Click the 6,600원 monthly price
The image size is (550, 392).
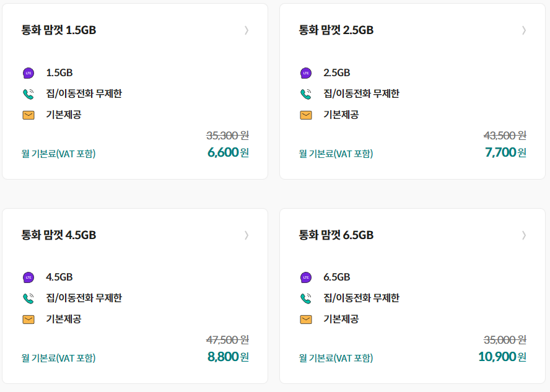point(228,152)
